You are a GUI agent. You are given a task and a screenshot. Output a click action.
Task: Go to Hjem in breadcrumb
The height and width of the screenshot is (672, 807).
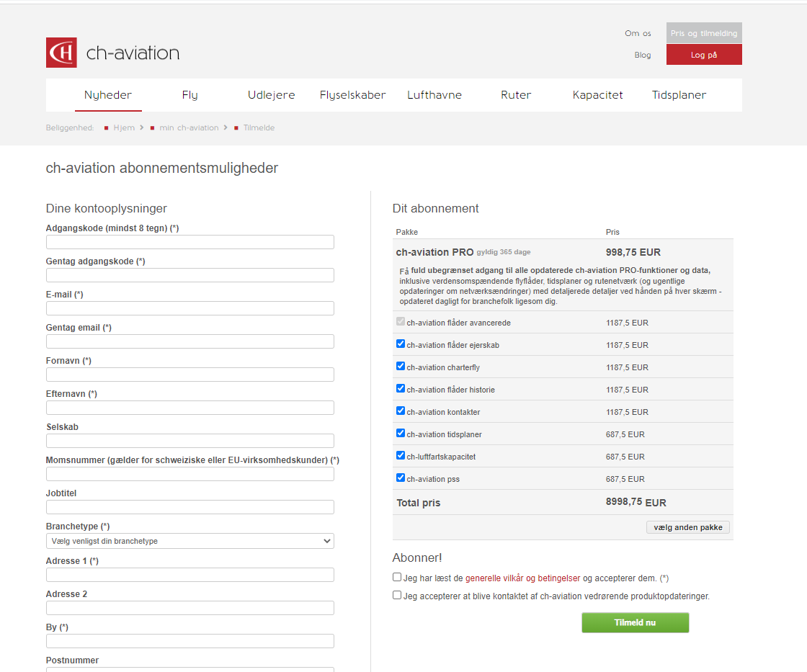[x=124, y=127]
